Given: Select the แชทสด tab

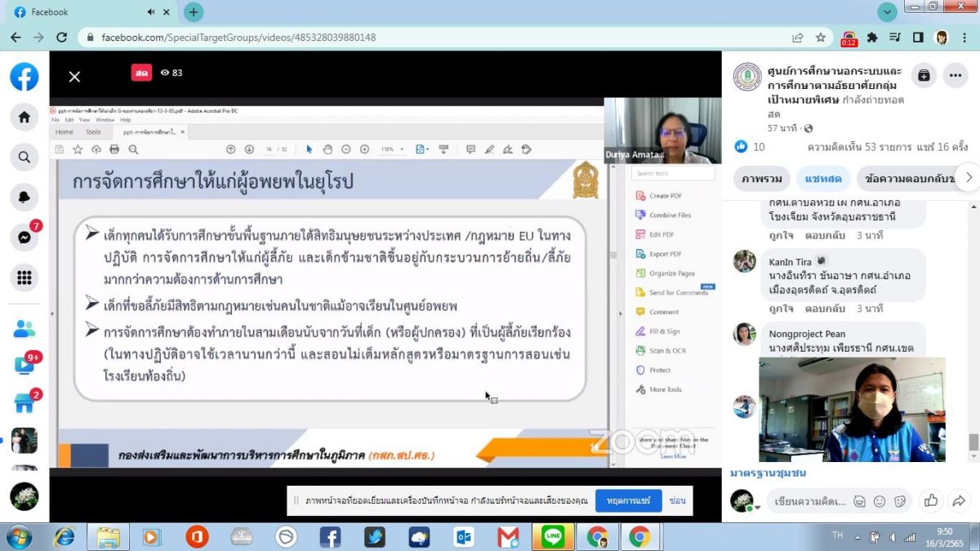Looking at the screenshot, I should [822, 178].
